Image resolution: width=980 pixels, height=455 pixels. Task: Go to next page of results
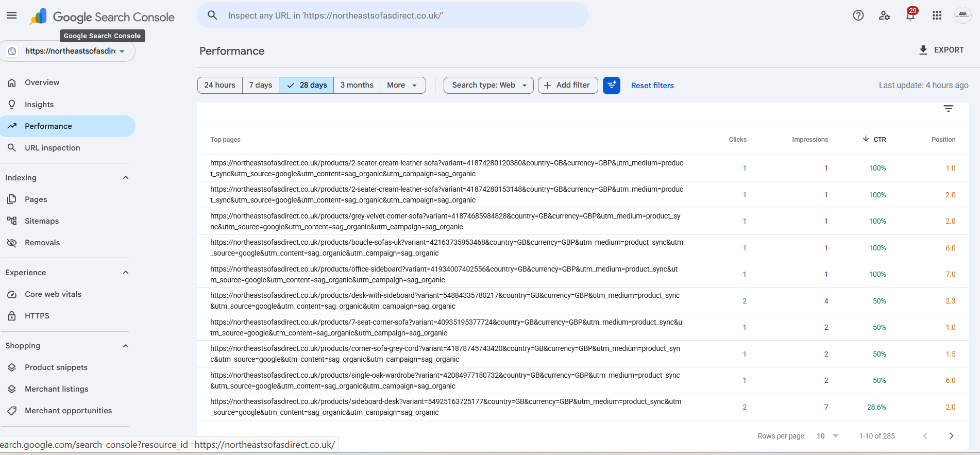(951, 435)
